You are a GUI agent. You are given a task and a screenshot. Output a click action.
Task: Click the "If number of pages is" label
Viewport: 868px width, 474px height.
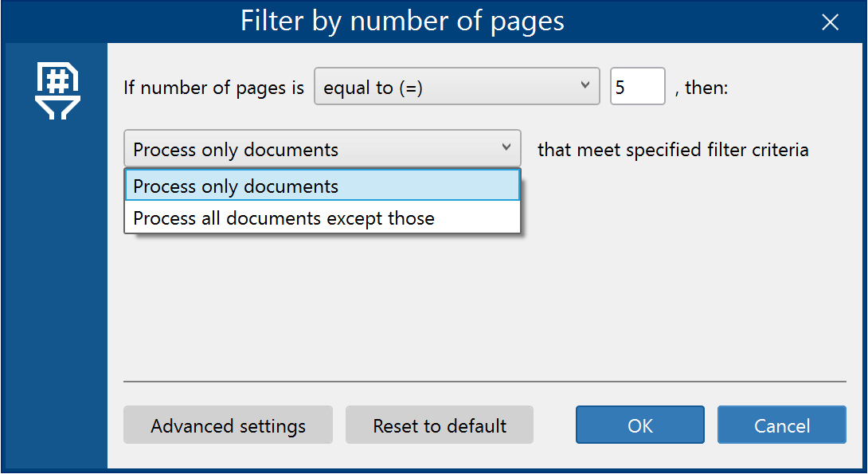(x=213, y=88)
